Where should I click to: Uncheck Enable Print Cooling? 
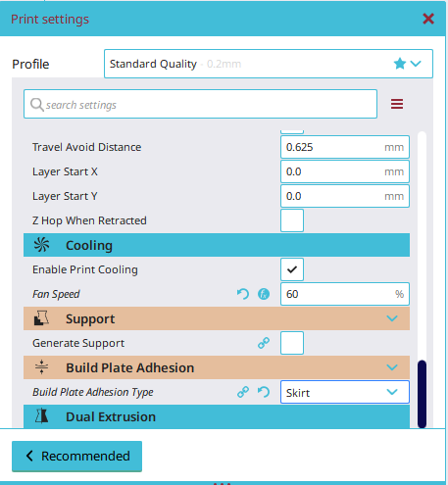pyautogui.click(x=292, y=269)
